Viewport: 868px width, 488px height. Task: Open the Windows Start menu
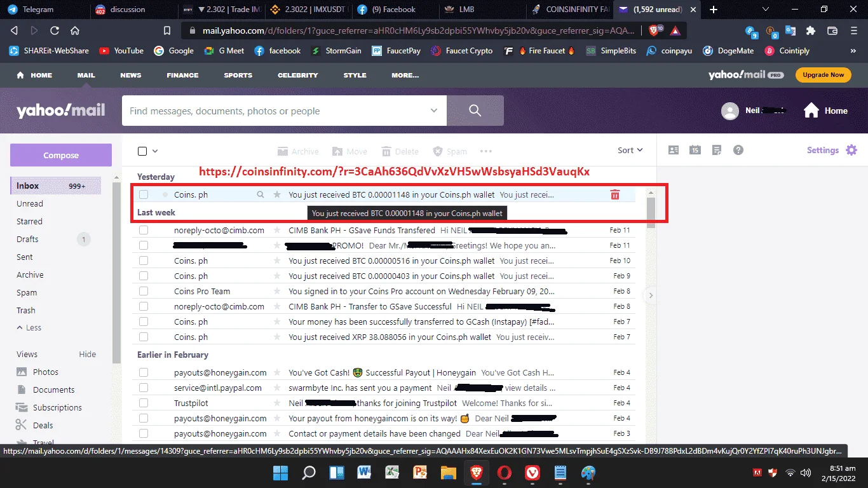(x=280, y=473)
